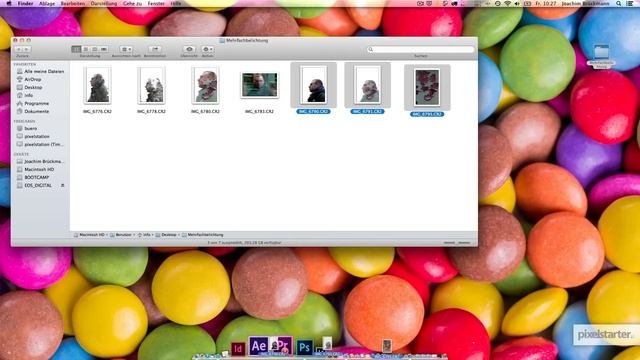The image size is (640, 360).
Task: Adjust the icon size slider in status bar
Action: click(x=457, y=243)
